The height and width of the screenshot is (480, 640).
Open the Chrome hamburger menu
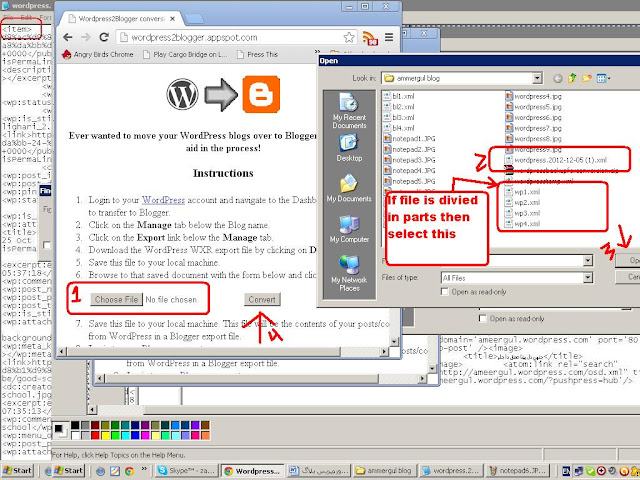click(389, 37)
